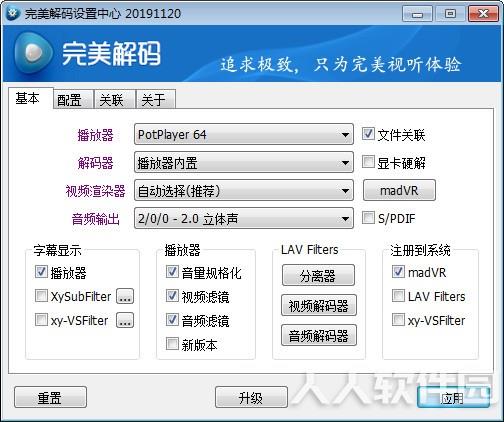This screenshot has width=504, height=422.
Task: Enable xy-VSFilter under 注册到系统
Action: tap(398, 320)
